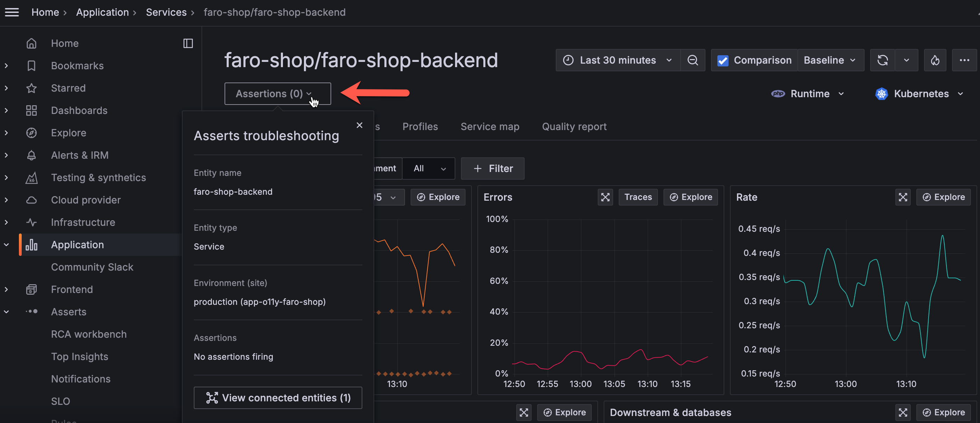Screen dimensions: 980x423
Task: Click the refresh dashboard icon
Action: pos(883,60)
